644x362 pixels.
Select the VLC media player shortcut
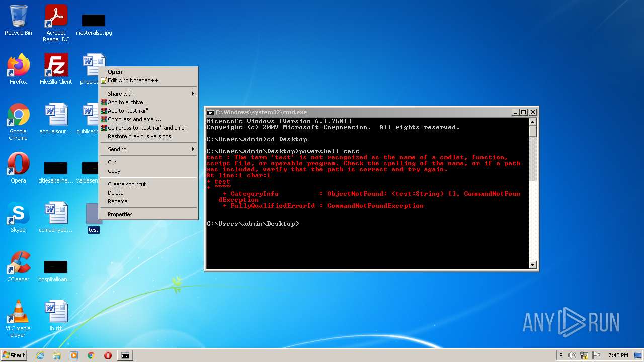pyautogui.click(x=18, y=319)
